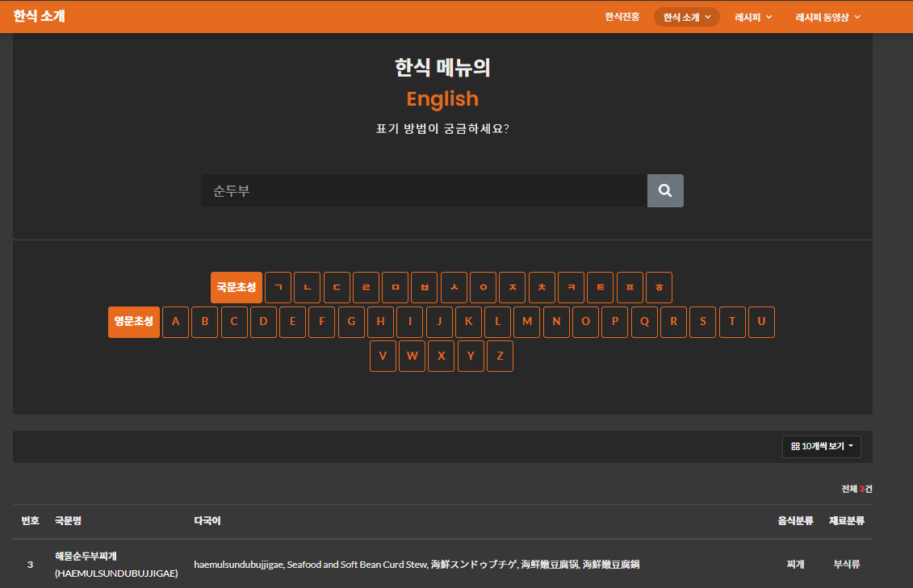
Task: Filter menus by letter U
Action: click(x=761, y=322)
